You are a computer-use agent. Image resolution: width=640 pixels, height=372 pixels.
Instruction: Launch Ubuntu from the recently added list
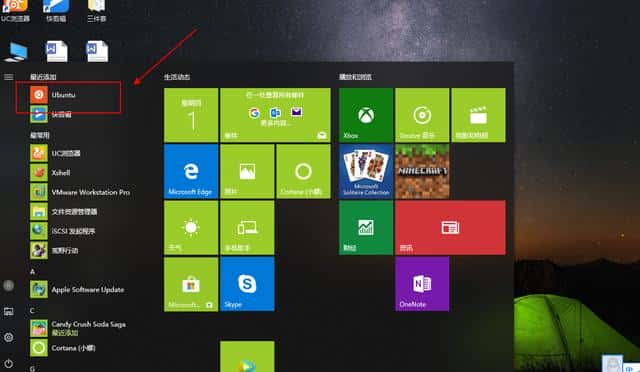pyautogui.click(x=76, y=95)
